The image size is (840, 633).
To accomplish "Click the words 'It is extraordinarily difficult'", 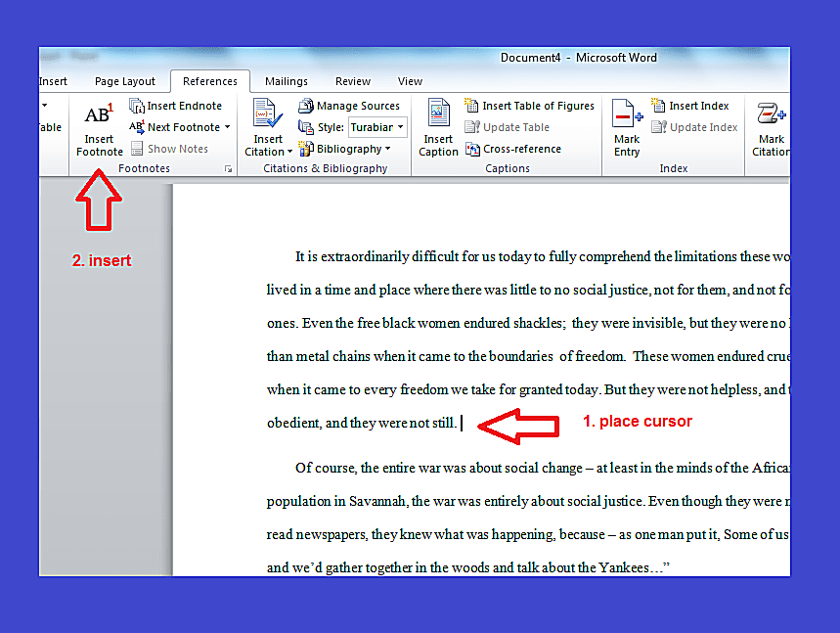I will (377, 256).
